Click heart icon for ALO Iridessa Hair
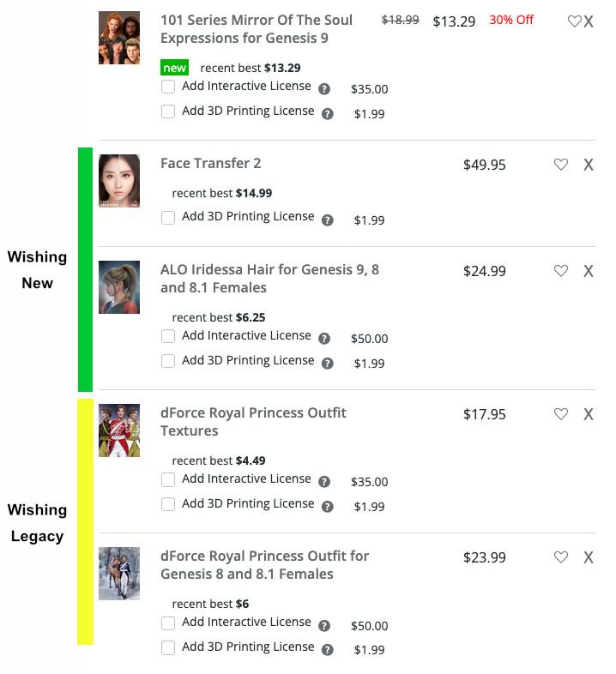This screenshot has height=674, width=616. coord(561,271)
